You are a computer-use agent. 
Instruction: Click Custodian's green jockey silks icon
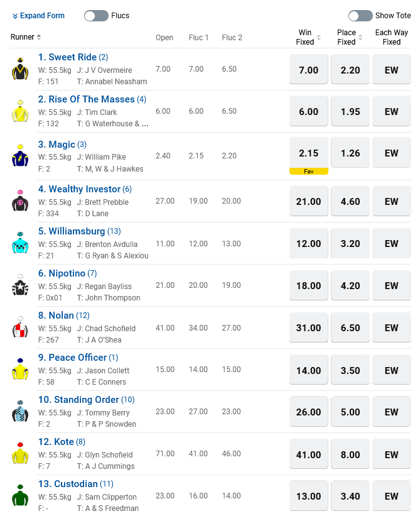coord(20,496)
